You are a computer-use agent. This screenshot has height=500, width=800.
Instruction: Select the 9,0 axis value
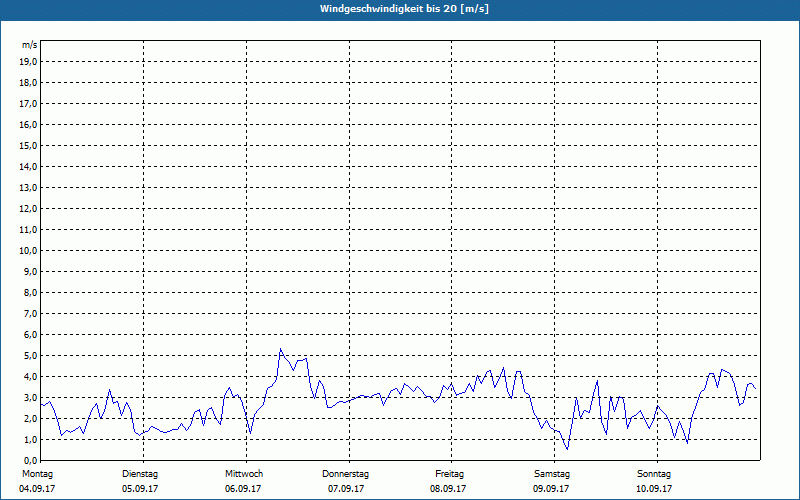(31, 271)
